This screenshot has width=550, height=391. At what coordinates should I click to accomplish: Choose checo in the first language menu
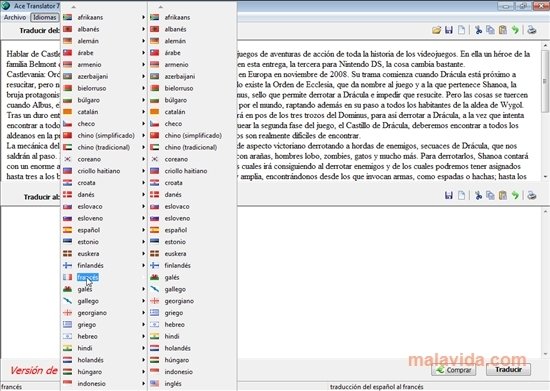click(x=104, y=123)
